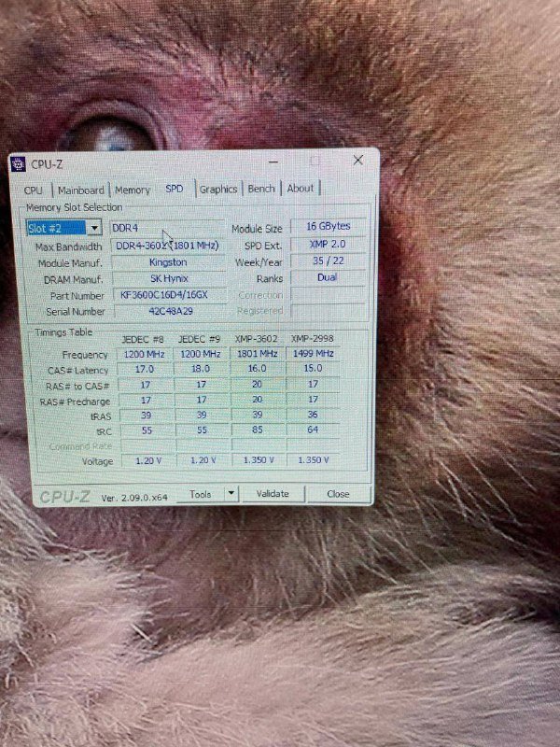Switch to the Graphics tab
Viewport: 560px width, 747px height.
click(218, 189)
